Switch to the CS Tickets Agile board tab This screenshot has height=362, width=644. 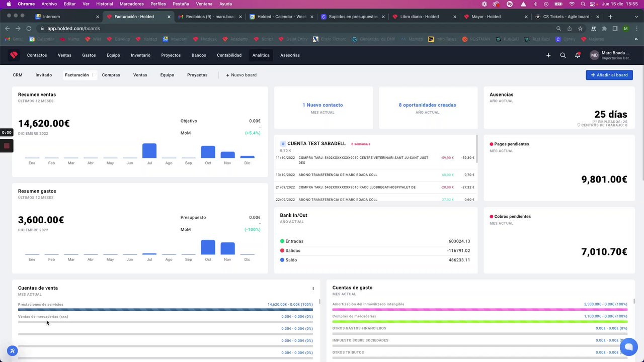click(567, 17)
